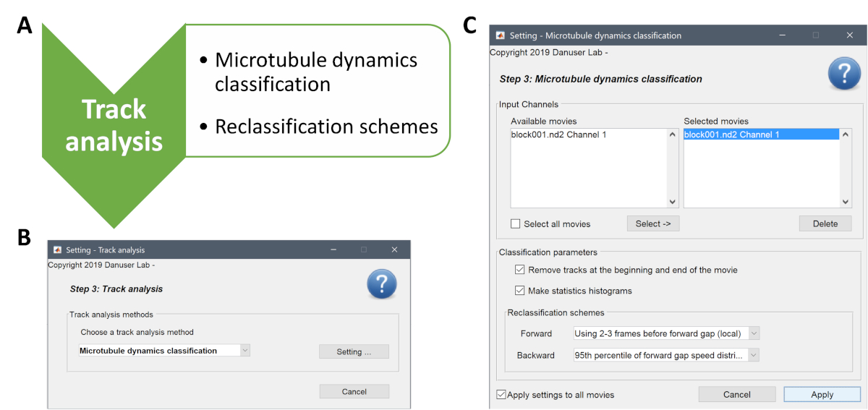Image resolution: width=868 pixels, height=410 pixels.
Task: Disable Apply settings to all movies
Action: pyautogui.click(x=501, y=395)
